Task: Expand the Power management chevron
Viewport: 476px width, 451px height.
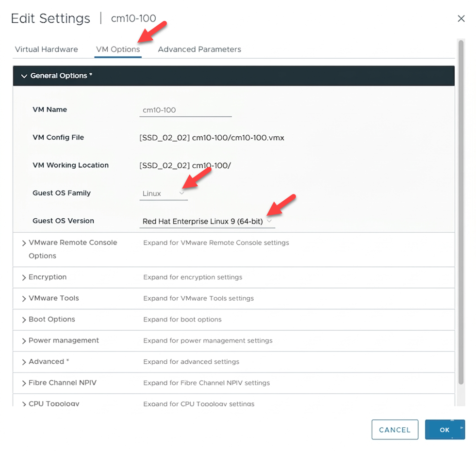Action: [x=24, y=341]
